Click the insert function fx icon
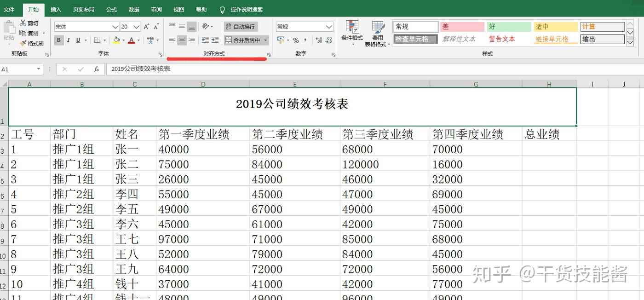 coord(96,69)
